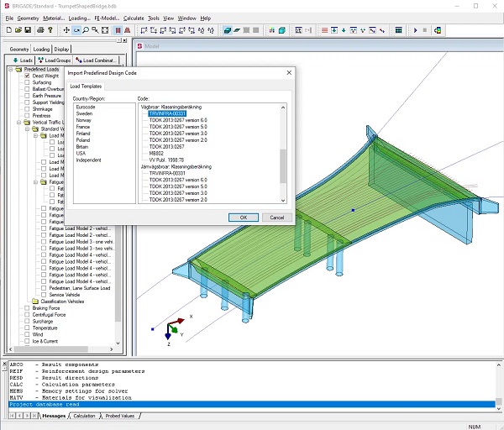Enable the Surfacing load checkbox
504x430 pixels.
click(28, 83)
